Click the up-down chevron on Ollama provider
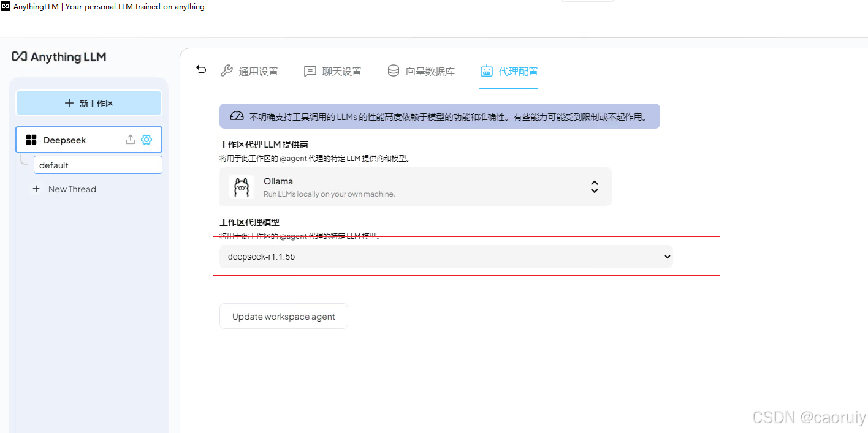Image resolution: width=868 pixels, height=433 pixels. coord(594,187)
